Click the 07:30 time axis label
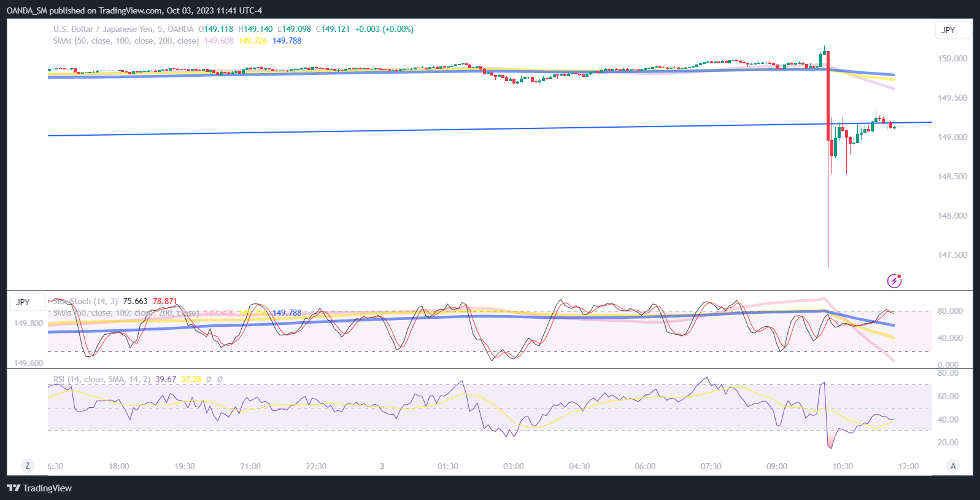 [x=711, y=466]
